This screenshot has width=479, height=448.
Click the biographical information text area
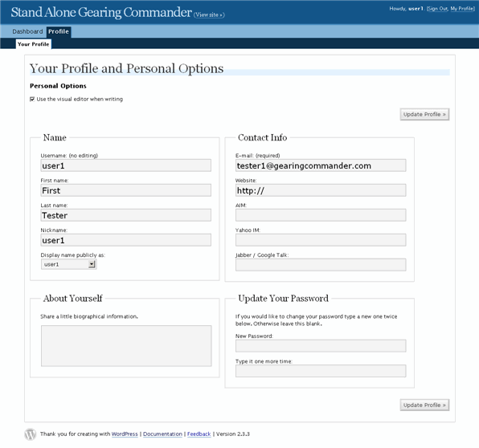(126, 346)
